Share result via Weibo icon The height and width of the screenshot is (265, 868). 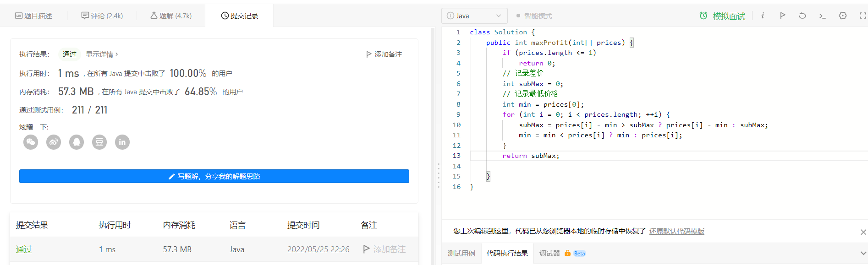[x=54, y=142]
